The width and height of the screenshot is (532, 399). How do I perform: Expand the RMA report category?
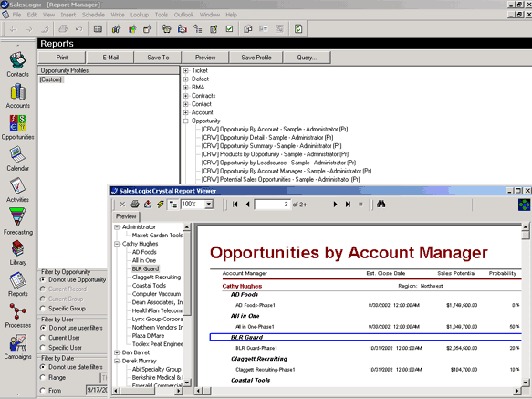185,88
